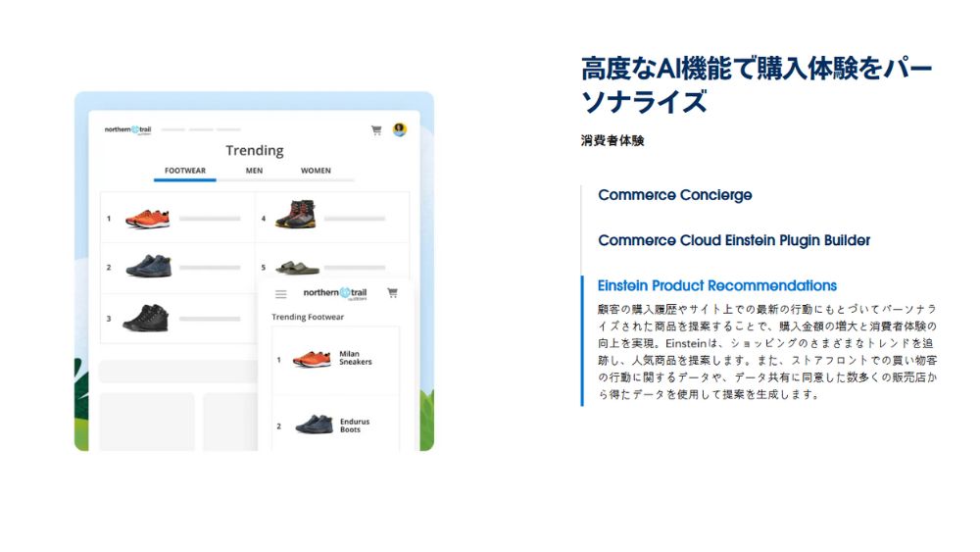Select the FOOTWEAR tab
Screen dimensions: 980x552
tap(185, 171)
